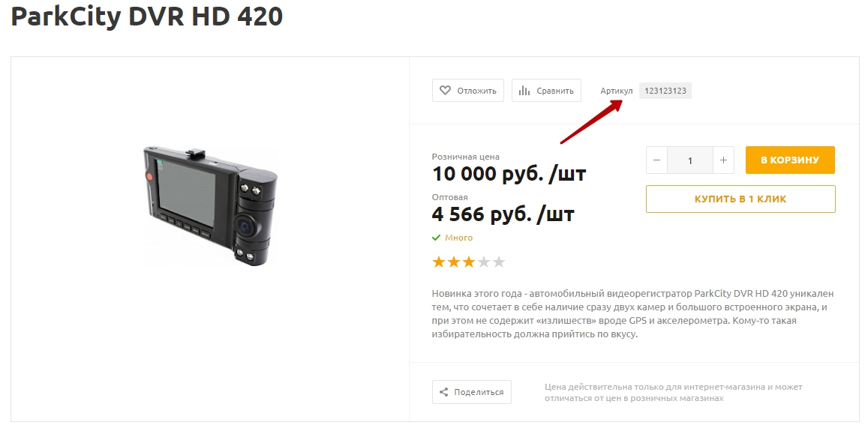Click the share icon on Поделиться

[443, 392]
